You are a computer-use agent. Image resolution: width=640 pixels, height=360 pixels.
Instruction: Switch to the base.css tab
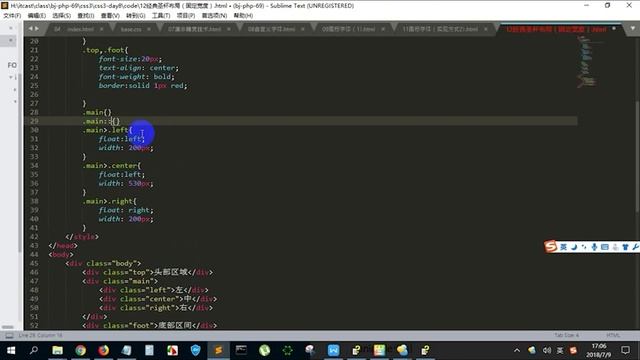click(x=131, y=29)
